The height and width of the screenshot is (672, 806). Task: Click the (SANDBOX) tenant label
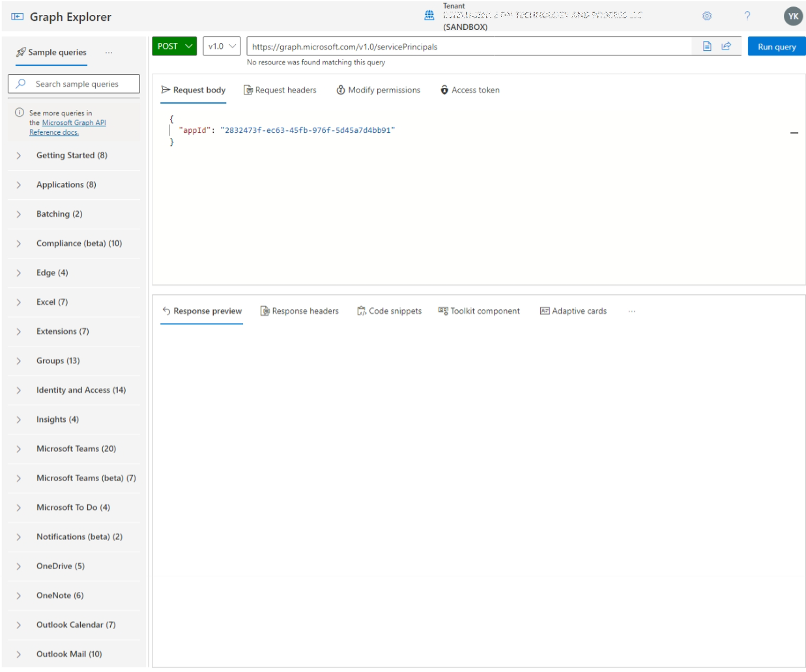[x=465, y=27]
